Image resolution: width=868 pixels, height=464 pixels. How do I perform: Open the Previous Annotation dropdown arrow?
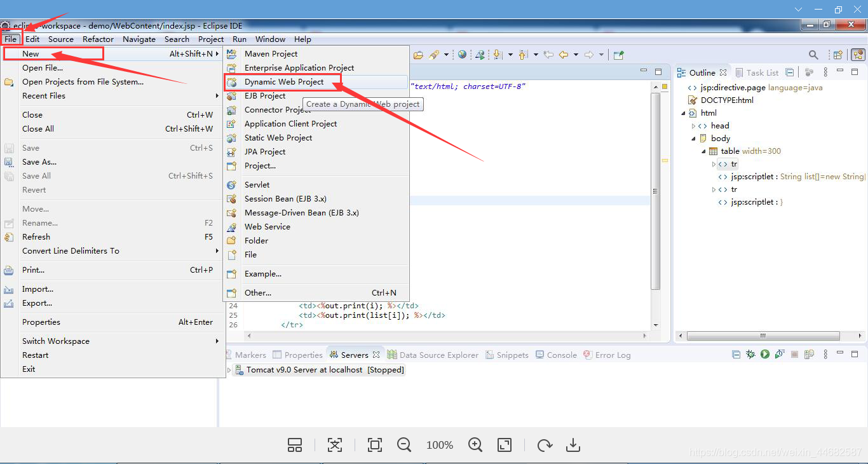tap(536, 55)
